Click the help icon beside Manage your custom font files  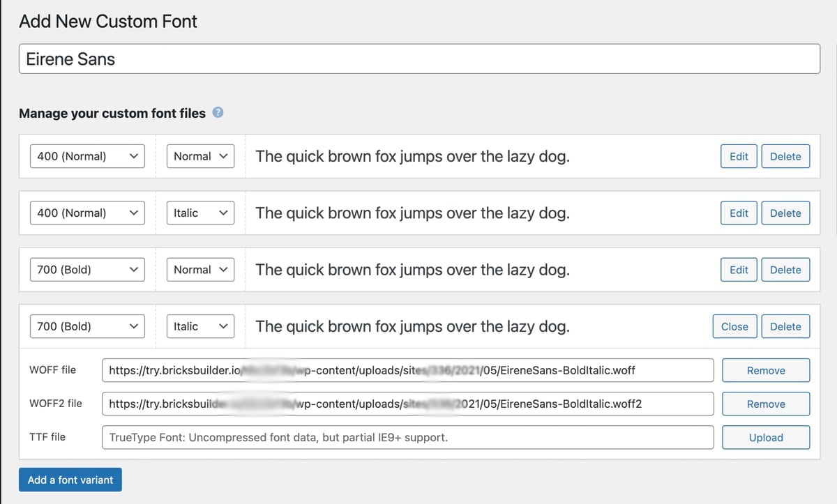(218, 112)
